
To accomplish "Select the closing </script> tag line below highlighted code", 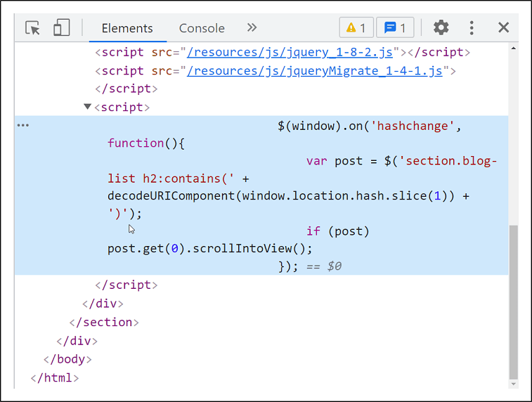I will coord(126,285).
